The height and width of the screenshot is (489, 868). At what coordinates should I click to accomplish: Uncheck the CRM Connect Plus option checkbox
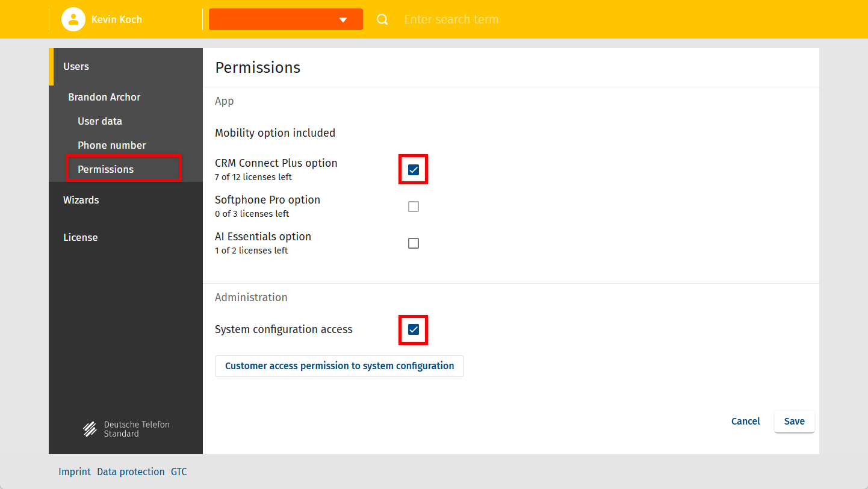tap(414, 170)
